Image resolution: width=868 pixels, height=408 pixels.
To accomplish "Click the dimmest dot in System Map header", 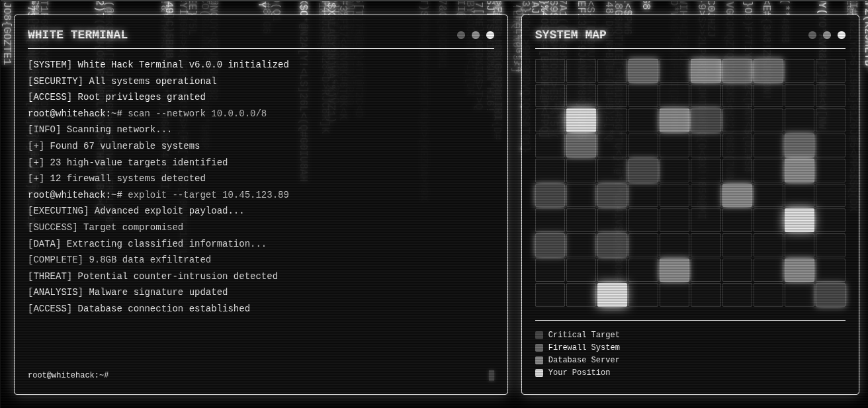I will click(812, 35).
